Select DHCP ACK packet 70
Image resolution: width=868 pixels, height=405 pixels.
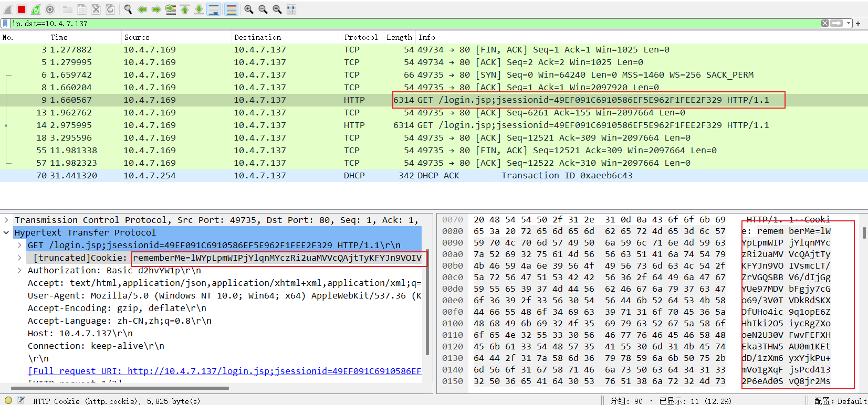pyautogui.click(x=434, y=176)
